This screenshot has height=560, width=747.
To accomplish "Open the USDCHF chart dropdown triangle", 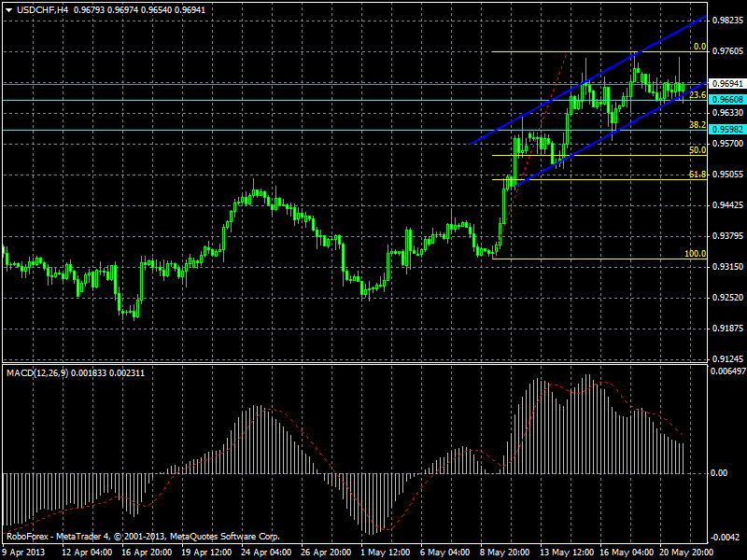I will coord(8,10).
